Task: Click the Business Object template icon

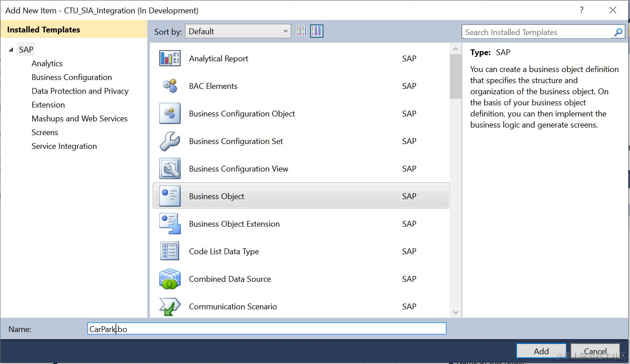Action: coord(170,196)
